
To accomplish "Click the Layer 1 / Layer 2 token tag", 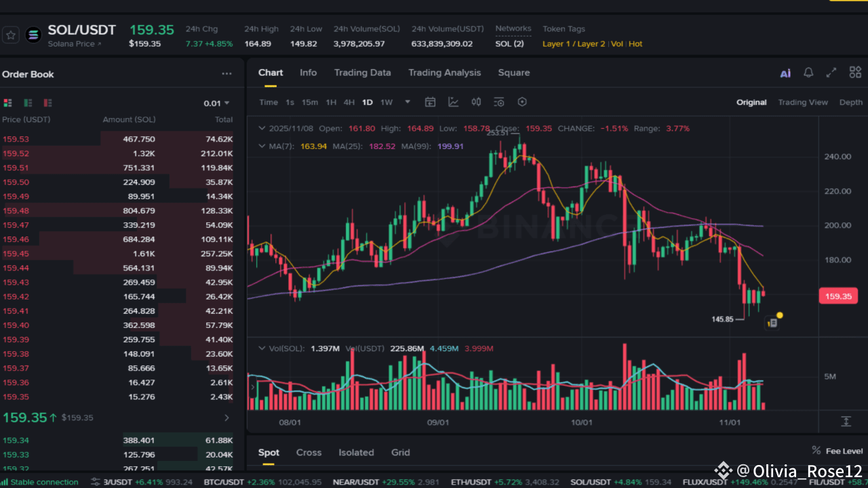I will tap(574, 44).
